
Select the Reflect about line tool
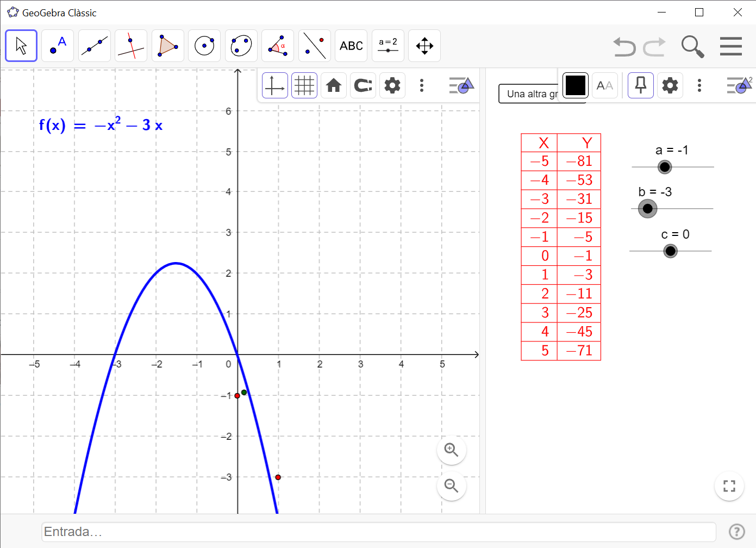point(315,46)
